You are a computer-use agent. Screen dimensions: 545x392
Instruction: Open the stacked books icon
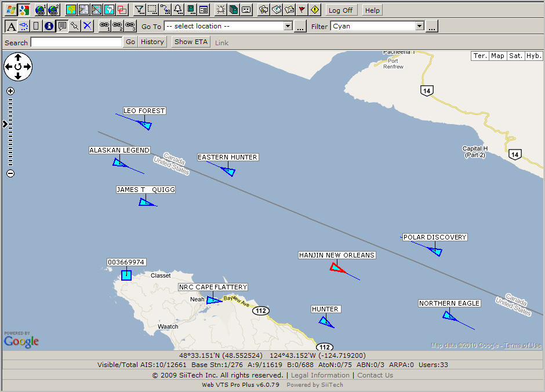point(234,10)
